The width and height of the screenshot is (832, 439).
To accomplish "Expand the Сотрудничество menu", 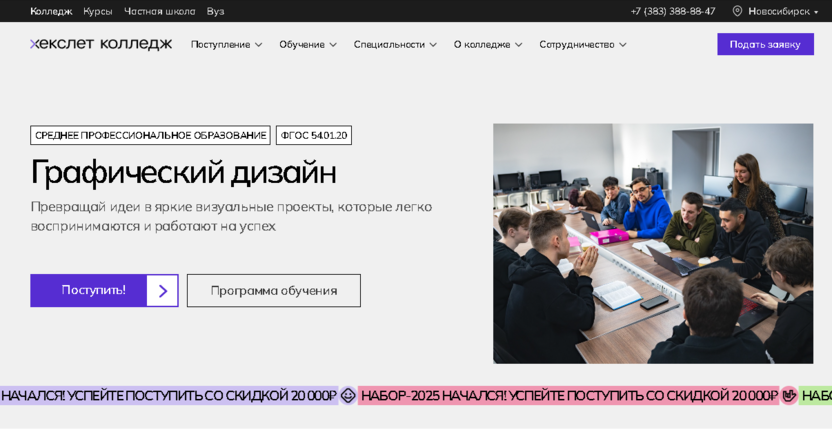I will click(x=583, y=45).
